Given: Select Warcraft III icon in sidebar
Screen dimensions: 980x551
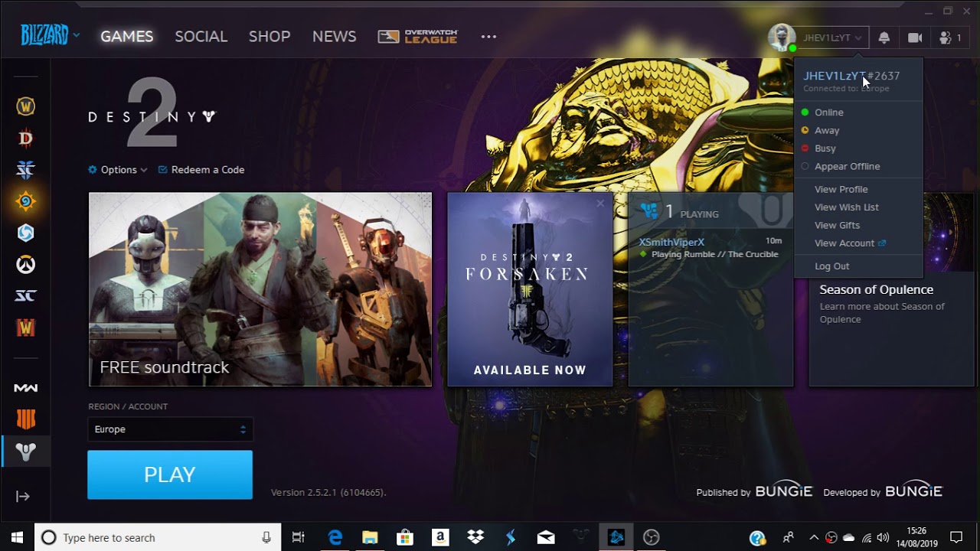Looking at the screenshot, I should point(25,328).
